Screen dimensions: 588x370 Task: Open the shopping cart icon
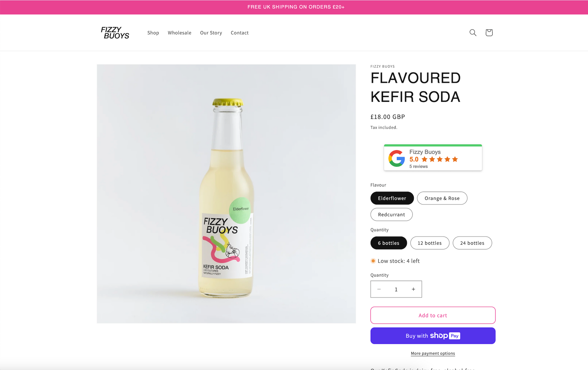[489, 33]
